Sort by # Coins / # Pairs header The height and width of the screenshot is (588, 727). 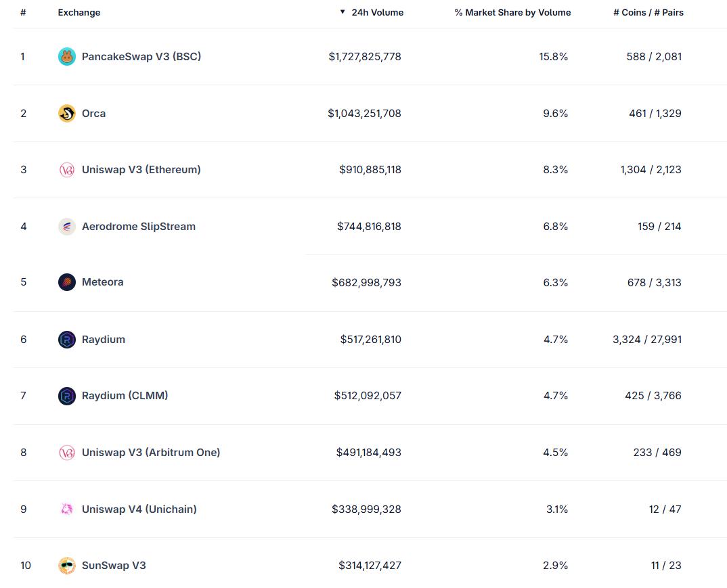point(648,12)
